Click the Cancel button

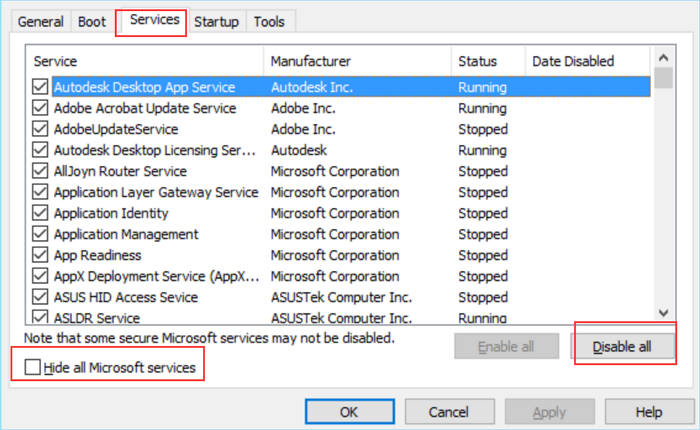[448, 412]
